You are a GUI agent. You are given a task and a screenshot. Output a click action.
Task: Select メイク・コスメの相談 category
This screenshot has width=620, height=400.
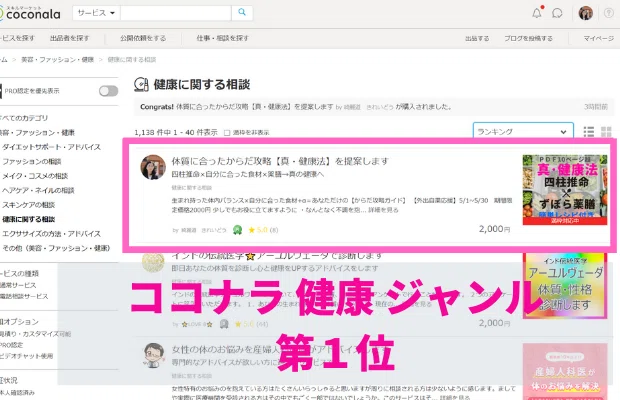point(35,176)
